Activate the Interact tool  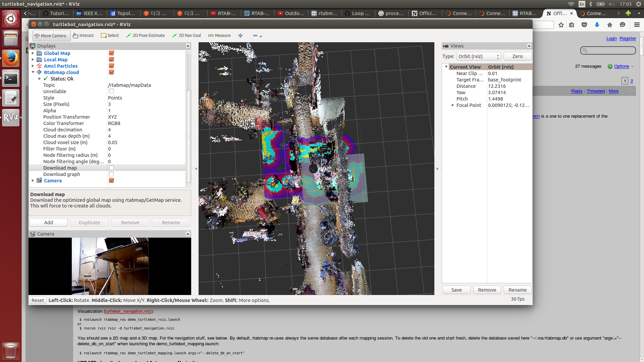click(84, 36)
